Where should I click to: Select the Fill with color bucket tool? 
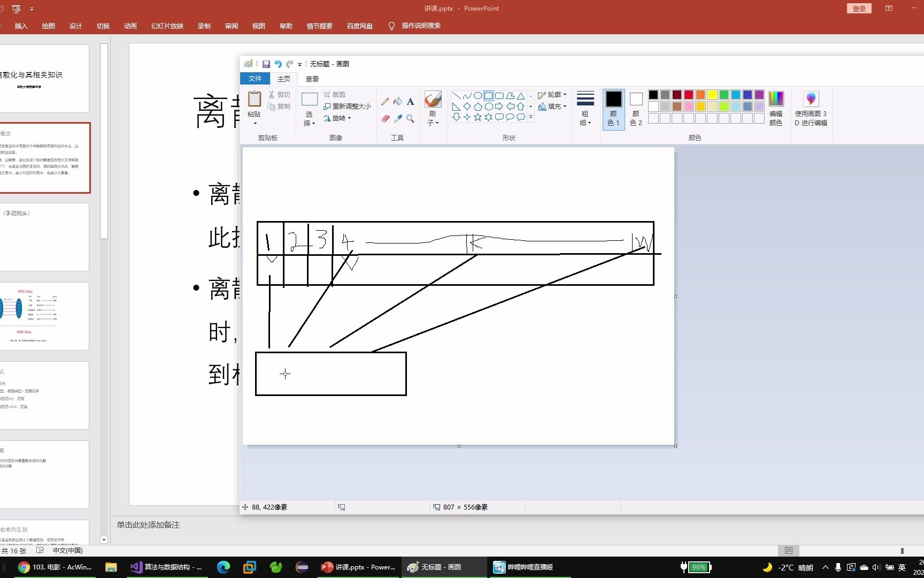(398, 101)
